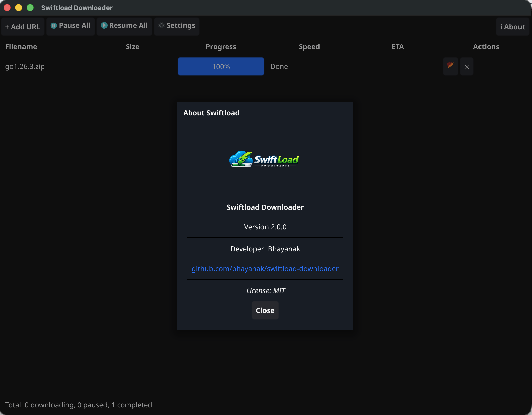Click the Progress column header

(x=221, y=47)
